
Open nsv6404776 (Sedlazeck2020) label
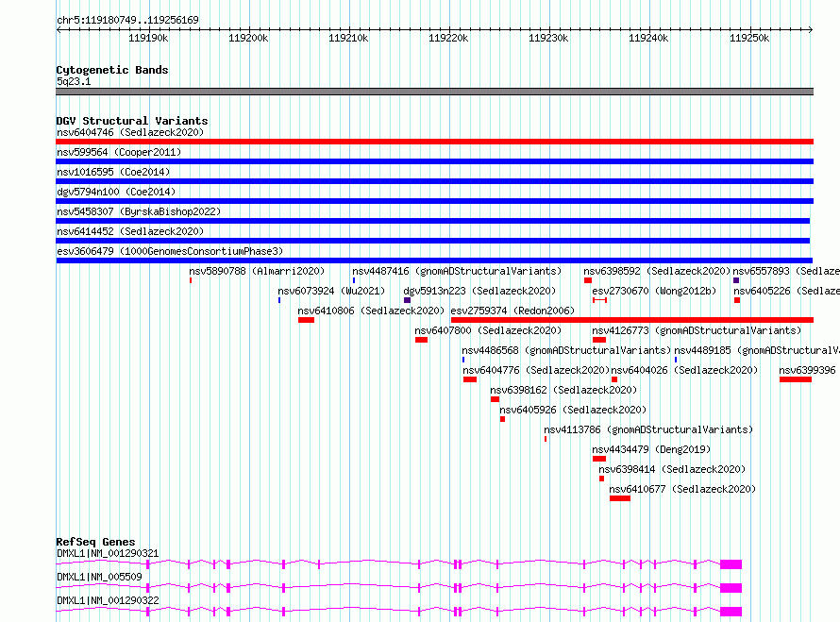536,370
